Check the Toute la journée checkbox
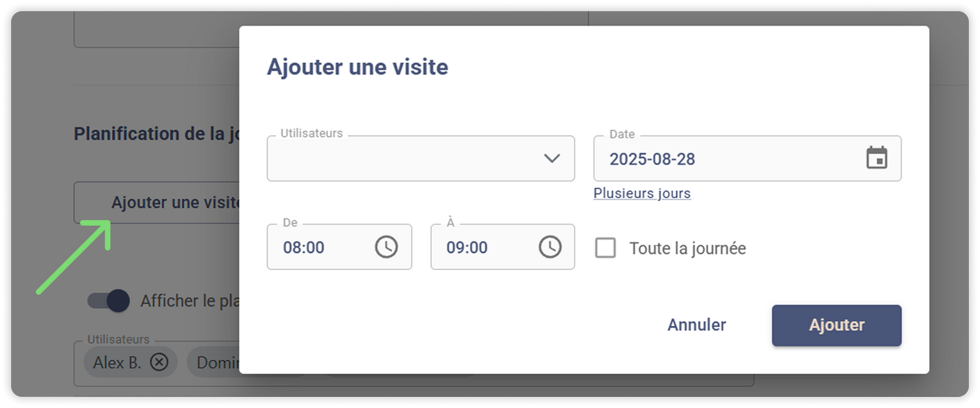Image resolution: width=980 pixels, height=408 pixels. coord(605,248)
